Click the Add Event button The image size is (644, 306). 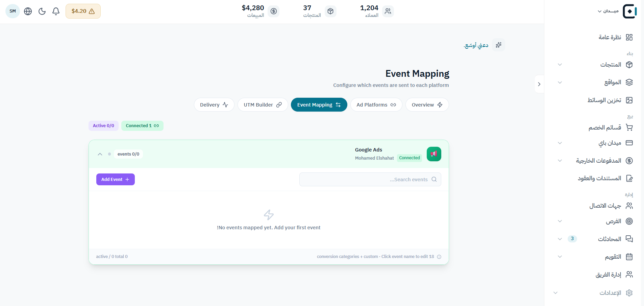[x=116, y=180]
